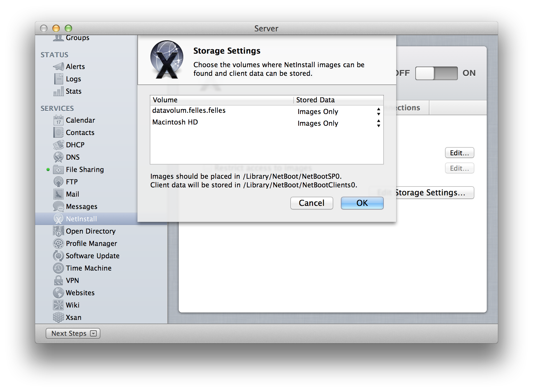Select the Xsan service icon

(x=59, y=317)
